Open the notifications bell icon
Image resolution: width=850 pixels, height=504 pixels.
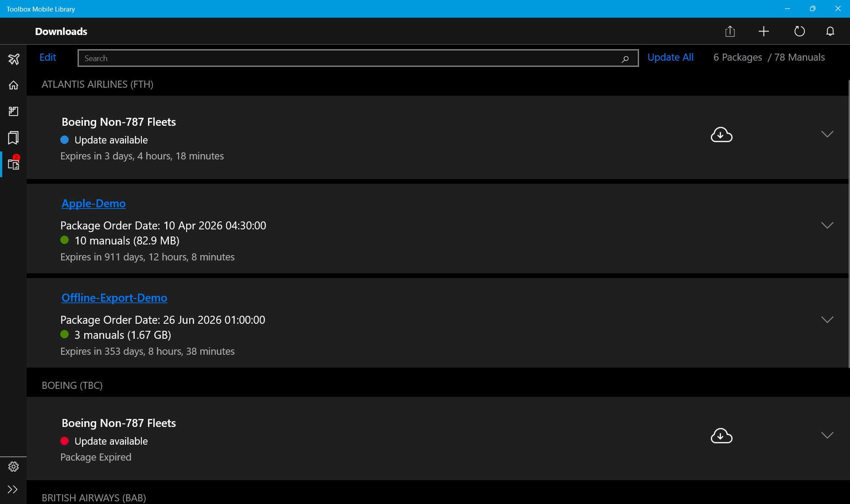coord(830,31)
